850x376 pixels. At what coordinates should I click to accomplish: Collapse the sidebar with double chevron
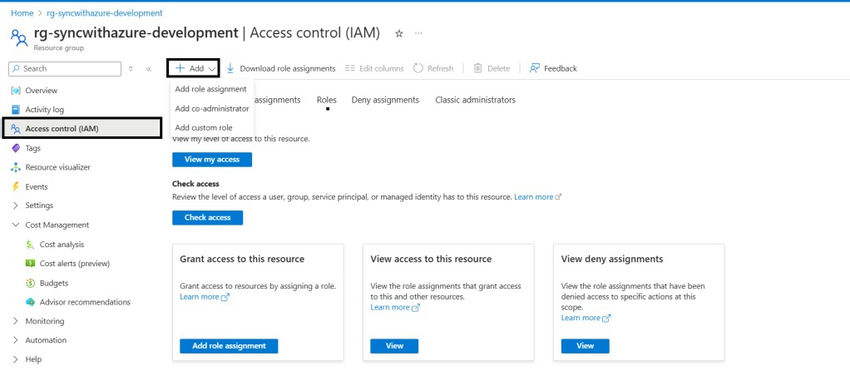(x=149, y=69)
